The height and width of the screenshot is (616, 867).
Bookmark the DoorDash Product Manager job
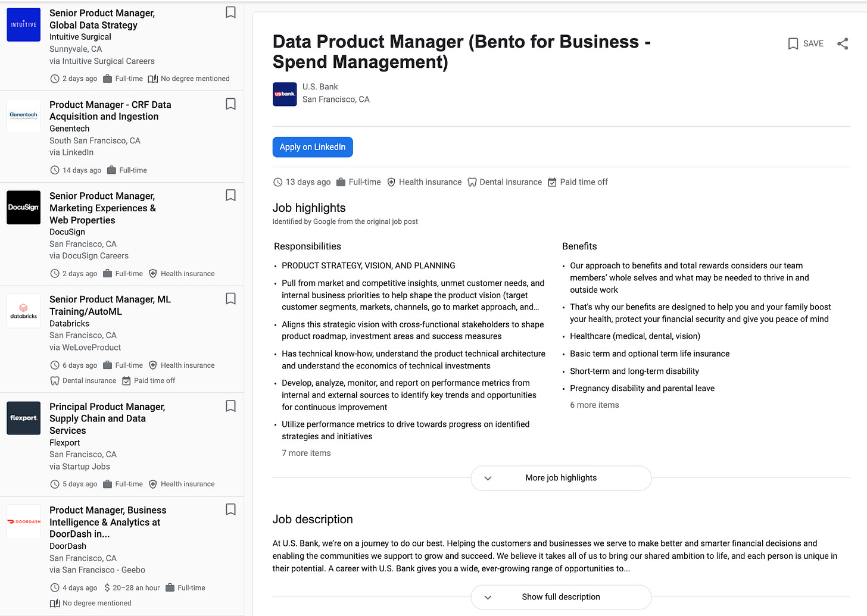[x=230, y=509]
